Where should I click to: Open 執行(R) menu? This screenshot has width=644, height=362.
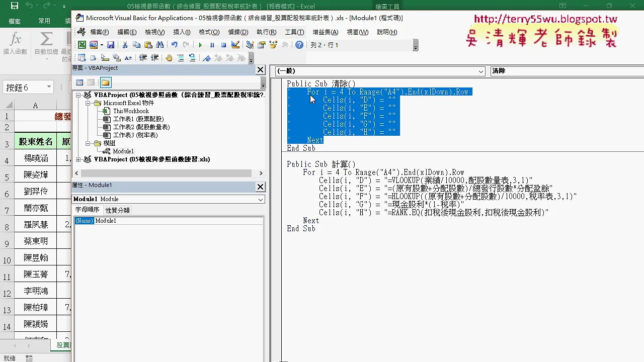coord(266,32)
